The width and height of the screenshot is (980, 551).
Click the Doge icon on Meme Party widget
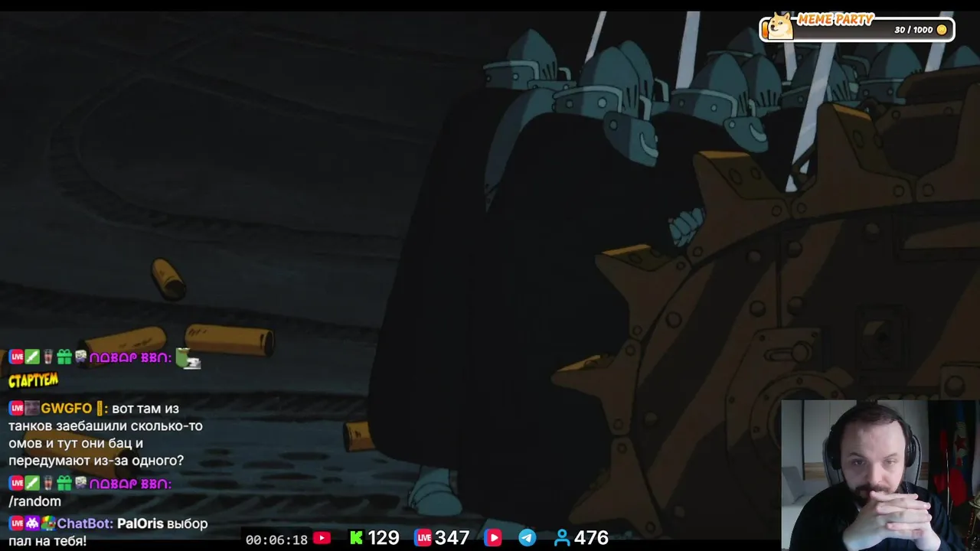(x=780, y=26)
